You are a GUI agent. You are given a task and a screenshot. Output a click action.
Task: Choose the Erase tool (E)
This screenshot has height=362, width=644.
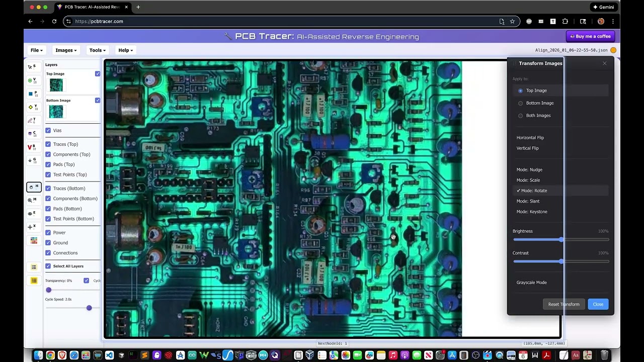click(33, 214)
